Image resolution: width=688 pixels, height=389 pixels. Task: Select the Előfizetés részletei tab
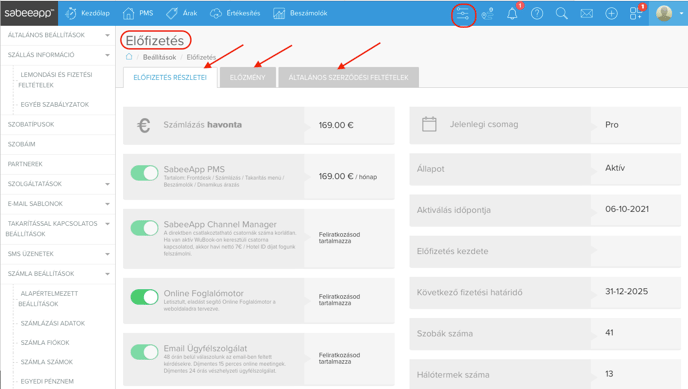170,78
